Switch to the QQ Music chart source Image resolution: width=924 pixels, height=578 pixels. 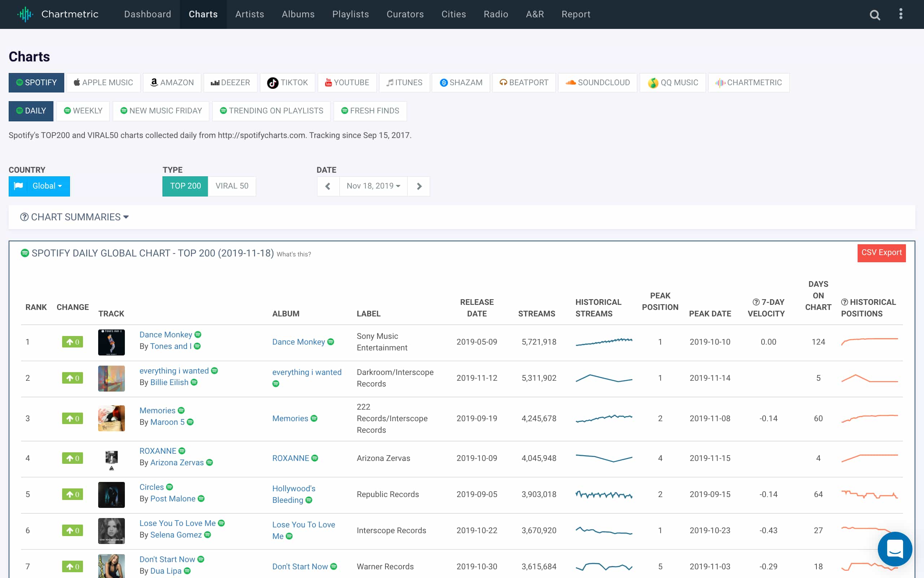673,83
